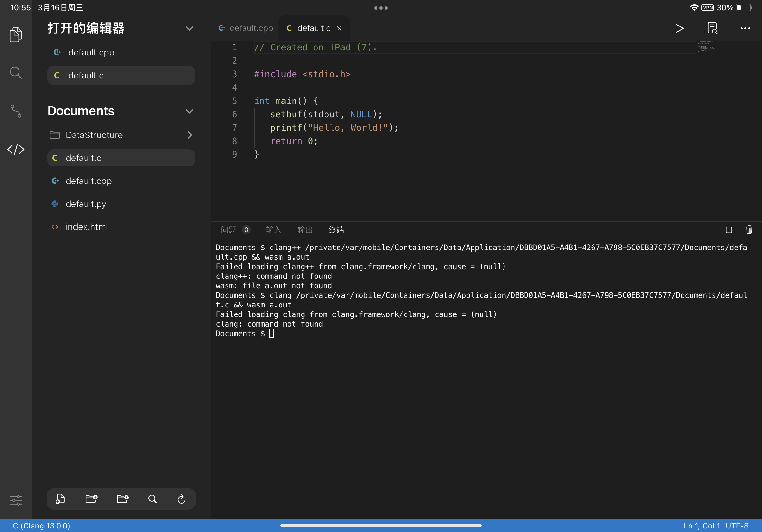Select the code runner sidebar icon
762x532 pixels.
16,150
